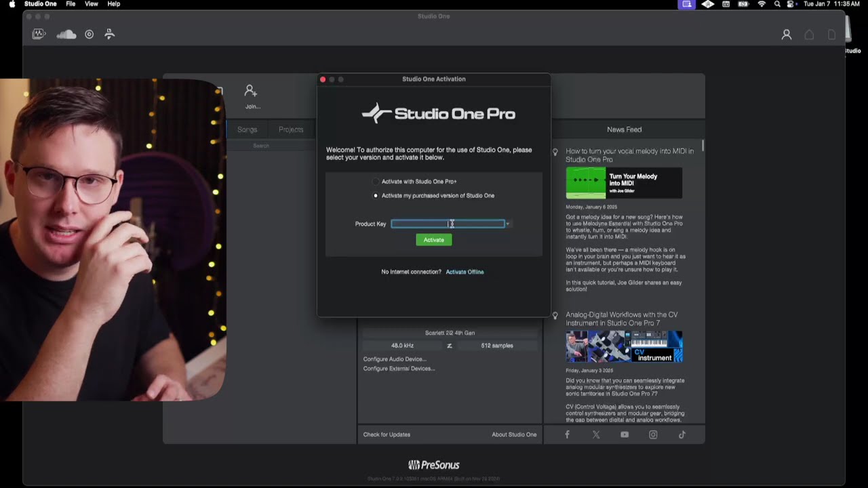Screen dimensions: 868x488
Task: Click the latency Z icon between sample settings
Action: pyautogui.click(x=449, y=346)
